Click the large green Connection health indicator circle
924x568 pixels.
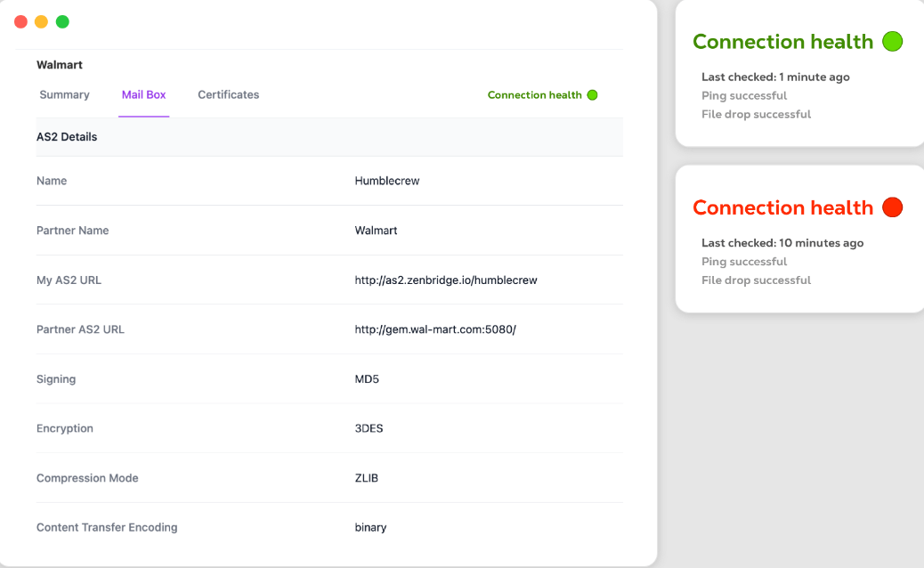pos(892,41)
